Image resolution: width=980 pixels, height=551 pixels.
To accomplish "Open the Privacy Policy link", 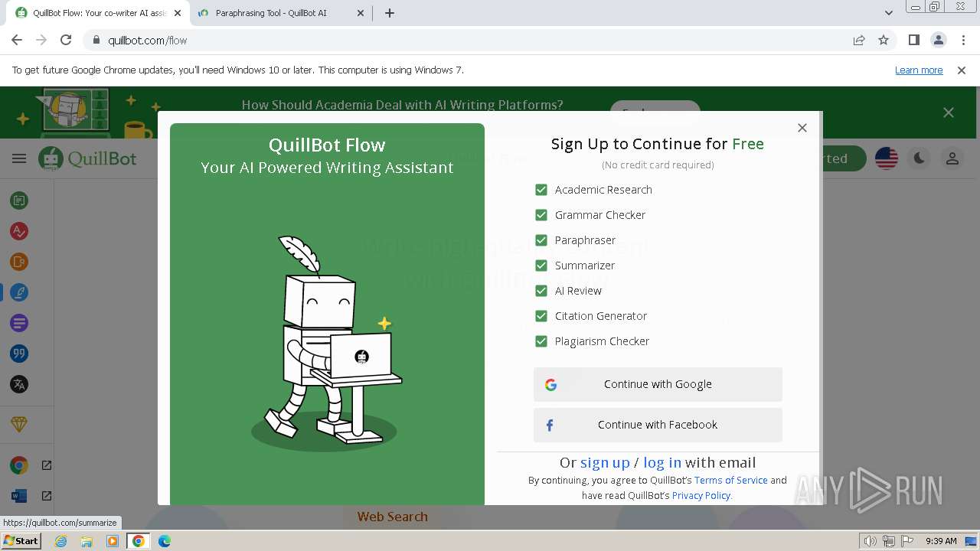I will 701,495.
